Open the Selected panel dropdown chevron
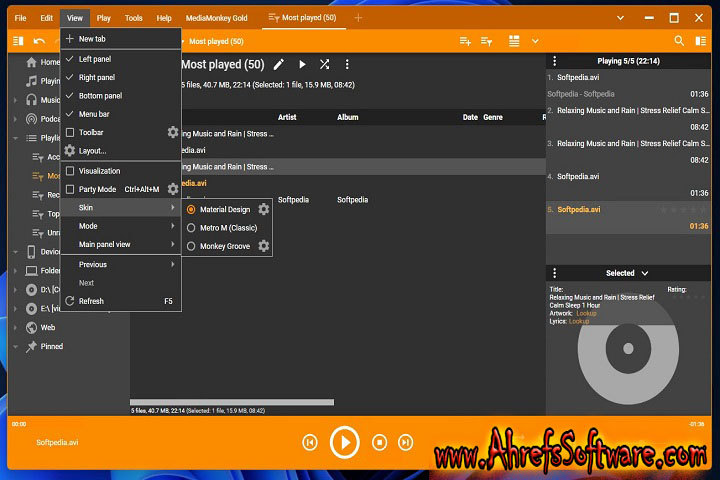The height and width of the screenshot is (480, 720). tap(645, 273)
